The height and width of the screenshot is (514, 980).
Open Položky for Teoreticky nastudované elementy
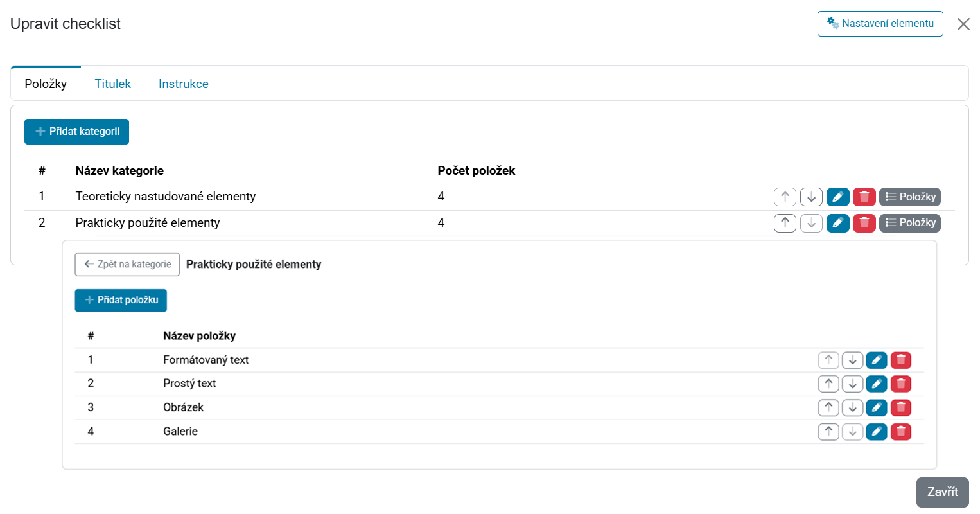pos(910,197)
